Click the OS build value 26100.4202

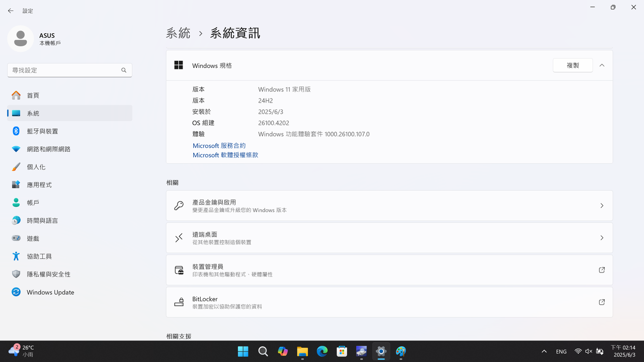point(274,123)
